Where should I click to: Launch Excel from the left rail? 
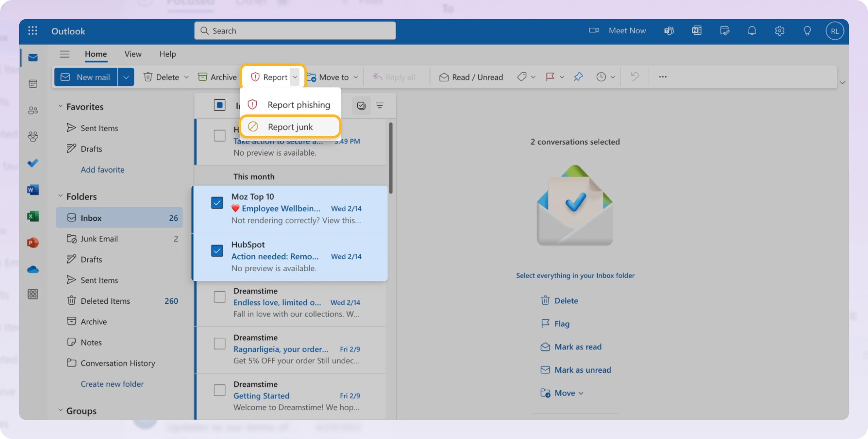[33, 216]
